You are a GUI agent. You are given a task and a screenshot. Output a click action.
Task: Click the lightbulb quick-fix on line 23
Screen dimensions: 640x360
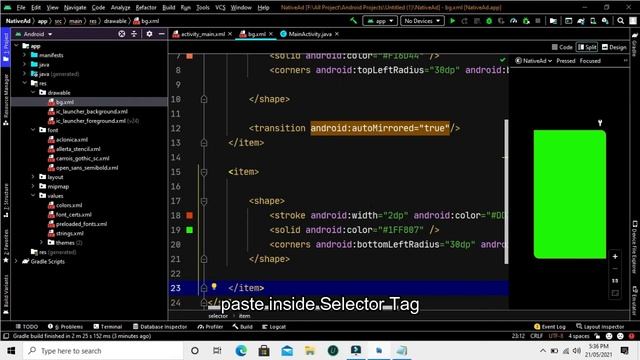[x=214, y=287]
